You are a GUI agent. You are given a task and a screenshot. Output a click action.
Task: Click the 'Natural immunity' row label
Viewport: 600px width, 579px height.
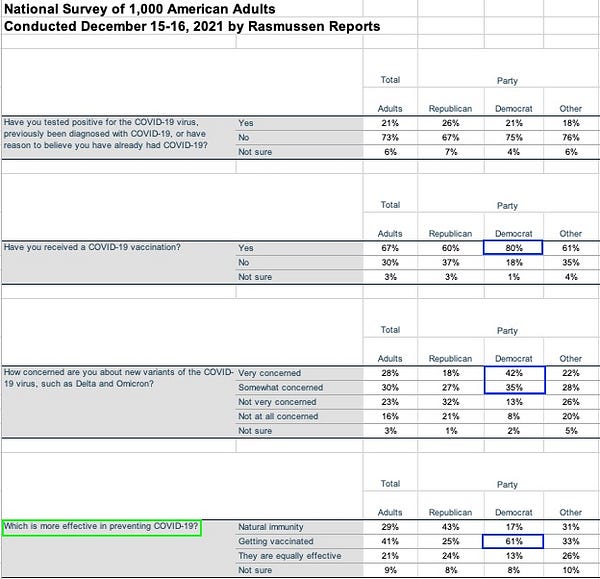click(271, 527)
